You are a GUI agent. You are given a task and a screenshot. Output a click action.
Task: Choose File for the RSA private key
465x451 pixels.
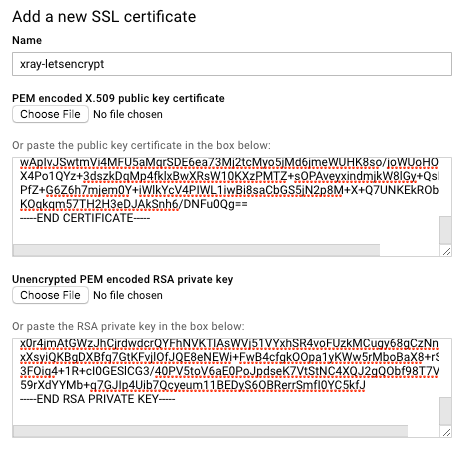coord(50,295)
